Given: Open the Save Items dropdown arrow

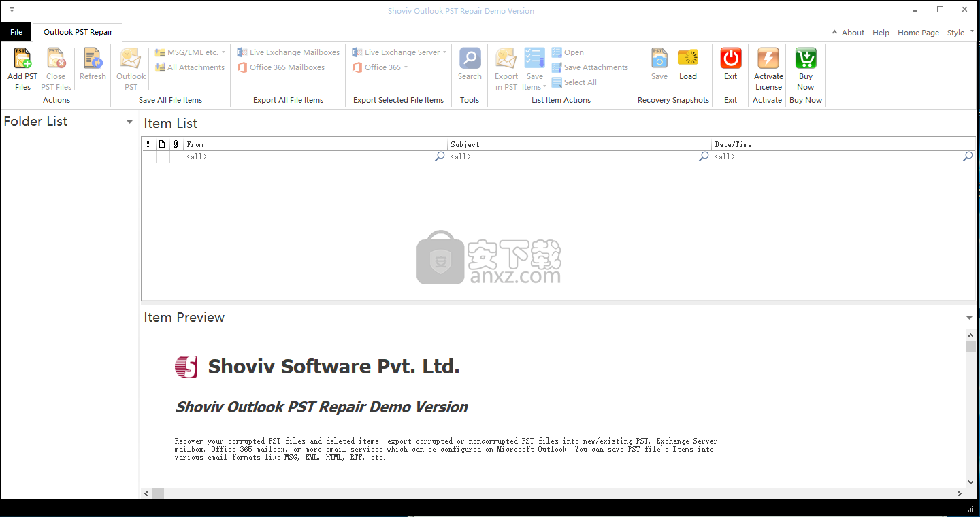Looking at the screenshot, I should coord(544,87).
